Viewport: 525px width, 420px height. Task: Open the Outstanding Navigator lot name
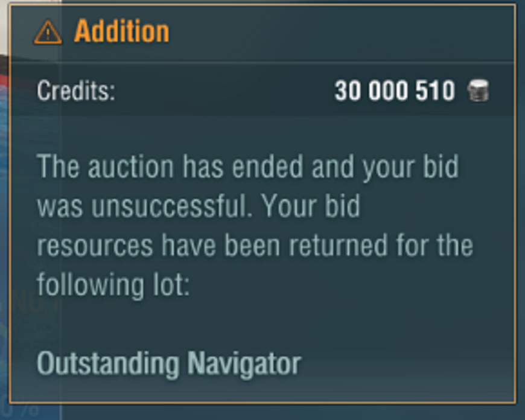pyautogui.click(x=168, y=364)
